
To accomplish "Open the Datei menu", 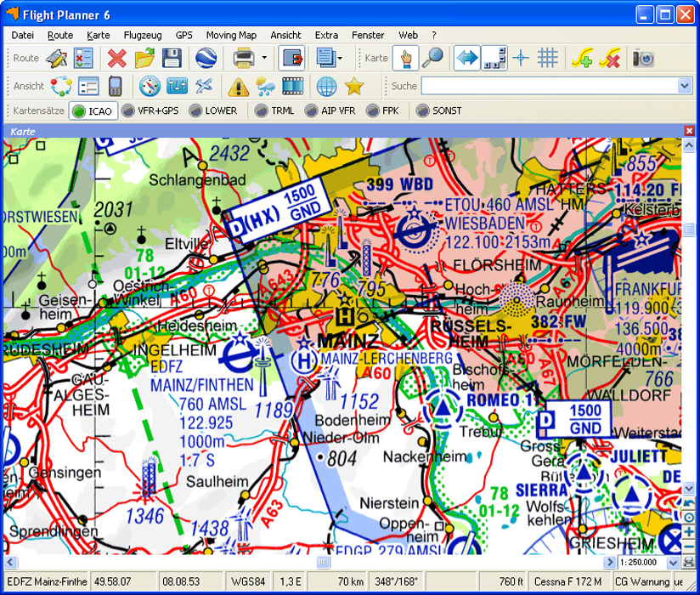I will click(x=23, y=36).
